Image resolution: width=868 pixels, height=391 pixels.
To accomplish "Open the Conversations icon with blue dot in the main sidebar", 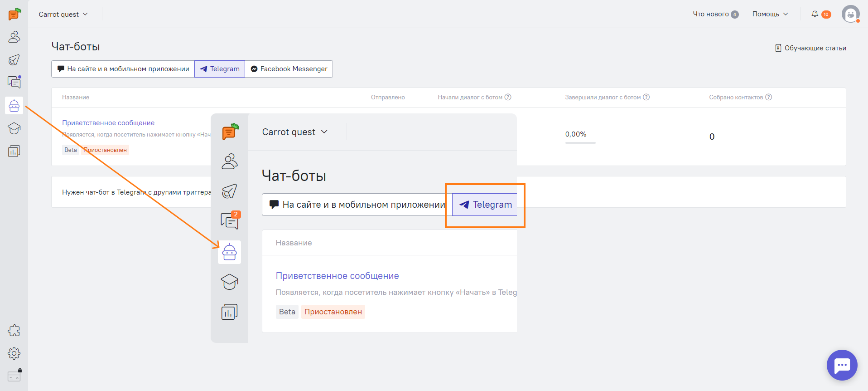I will [14, 82].
